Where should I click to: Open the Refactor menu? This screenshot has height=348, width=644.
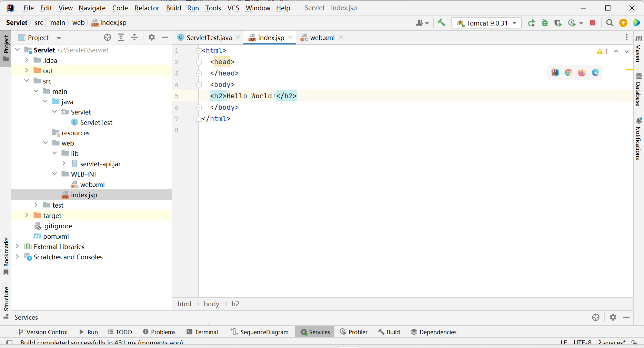(147, 8)
